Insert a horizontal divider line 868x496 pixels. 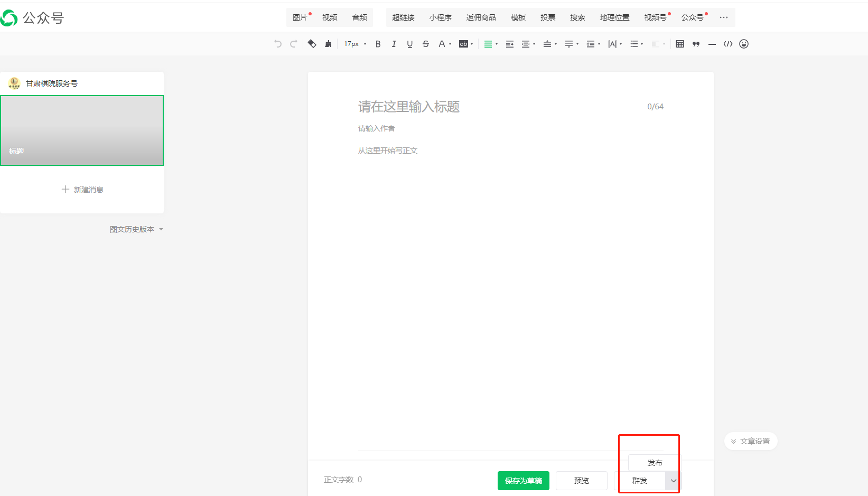(x=712, y=44)
